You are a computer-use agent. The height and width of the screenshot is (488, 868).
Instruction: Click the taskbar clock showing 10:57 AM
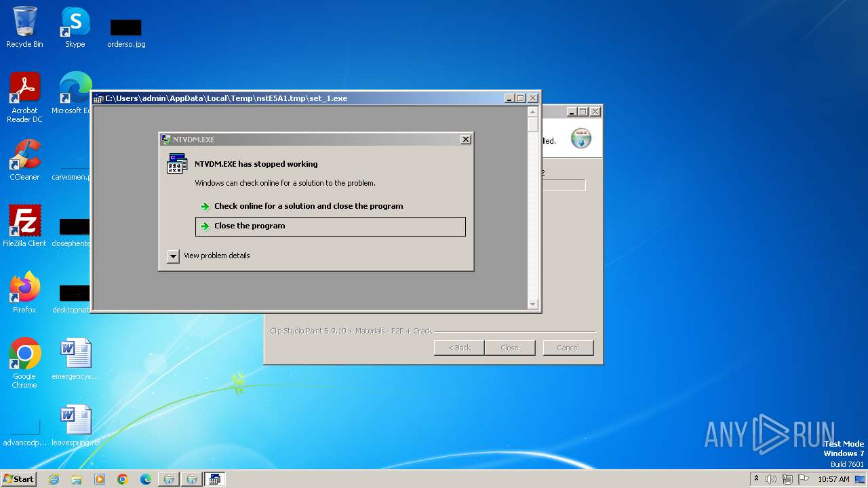coord(833,479)
